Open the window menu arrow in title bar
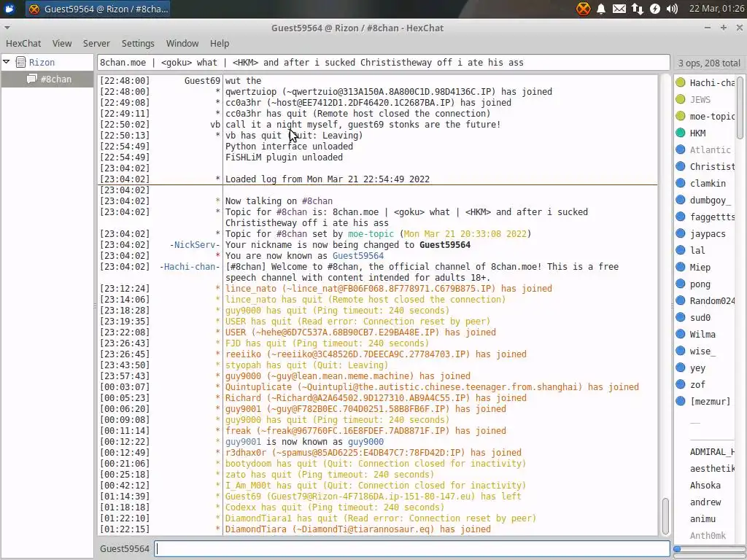The width and height of the screenshot is (747, 560). point(7,28)
